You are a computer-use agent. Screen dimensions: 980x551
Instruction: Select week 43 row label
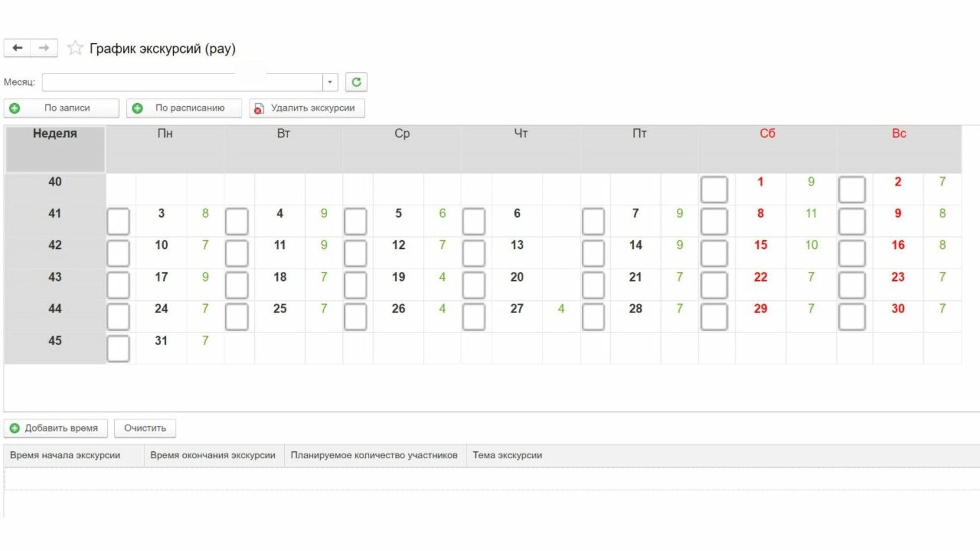(x=55, y=285)
